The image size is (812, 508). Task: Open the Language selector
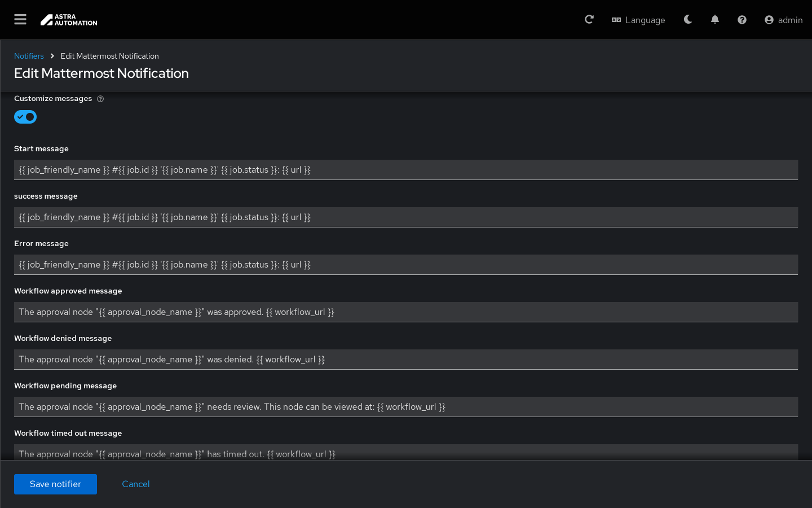coord(638,20)
